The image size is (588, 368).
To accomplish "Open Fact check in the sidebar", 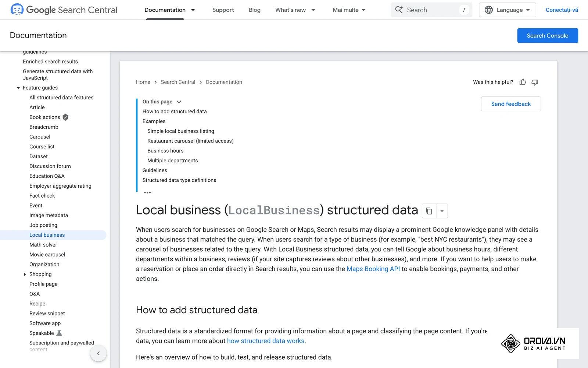I will [42, 196].
